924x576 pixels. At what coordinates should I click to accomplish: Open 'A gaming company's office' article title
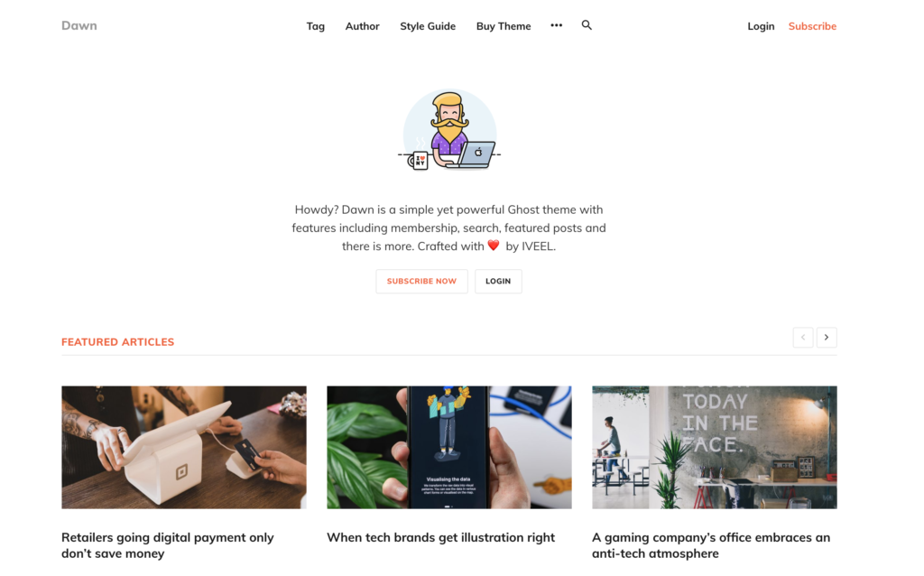coord(711,545)
